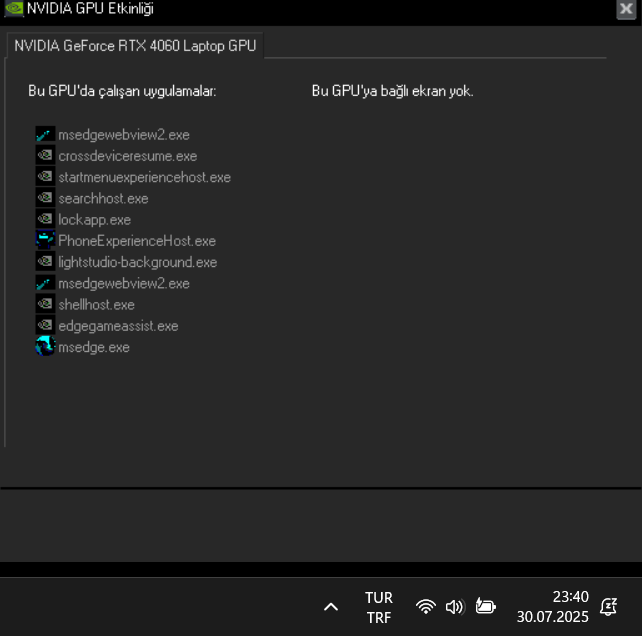Expand the hidden tray icons chevron

coord(331,607)
